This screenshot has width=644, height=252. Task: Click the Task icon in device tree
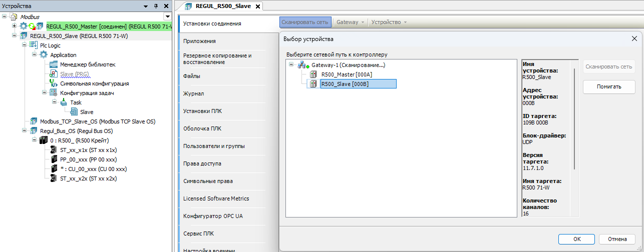(64, 102)
